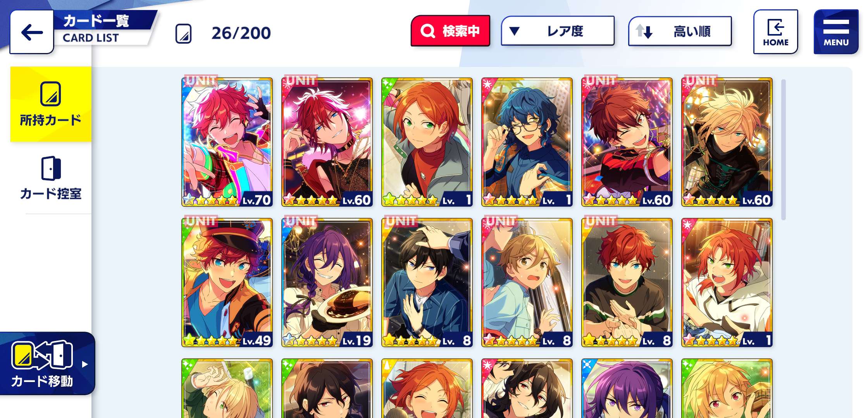This screenshot has width=868, height=418.
Task: Open the HOME icon button
Action: click(775, 32)
